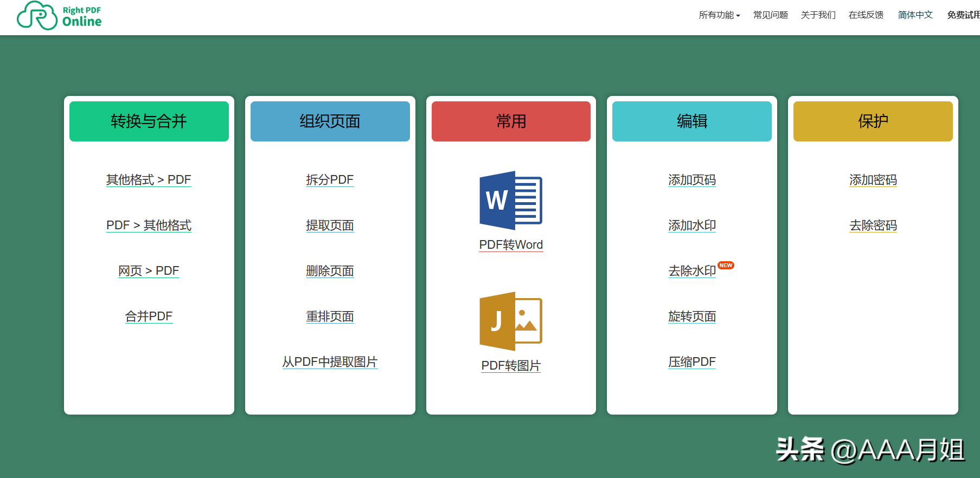
Task: Open the 去除水印 link
Action: coord(692,271)
